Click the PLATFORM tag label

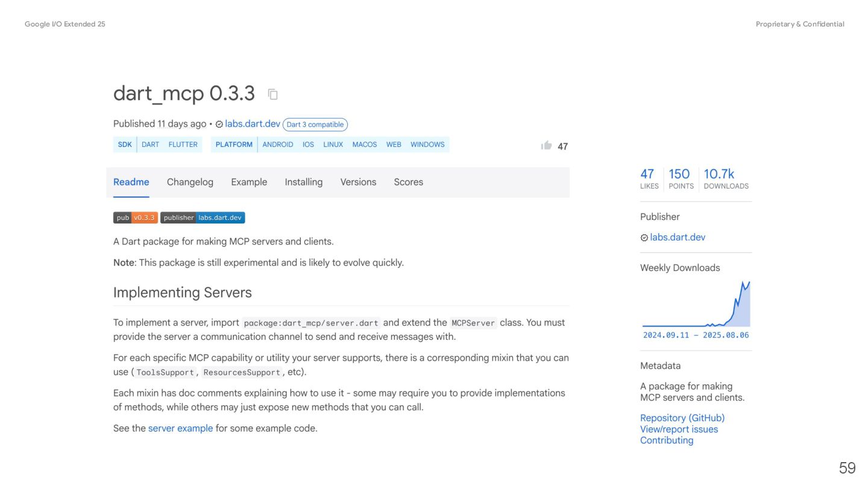tap(234, 145)
